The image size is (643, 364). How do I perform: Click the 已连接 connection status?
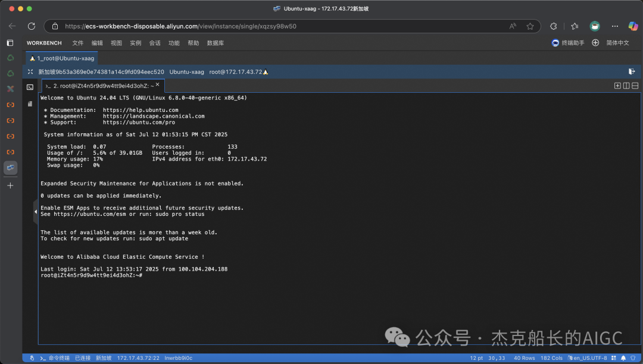(x=83, y=358)
